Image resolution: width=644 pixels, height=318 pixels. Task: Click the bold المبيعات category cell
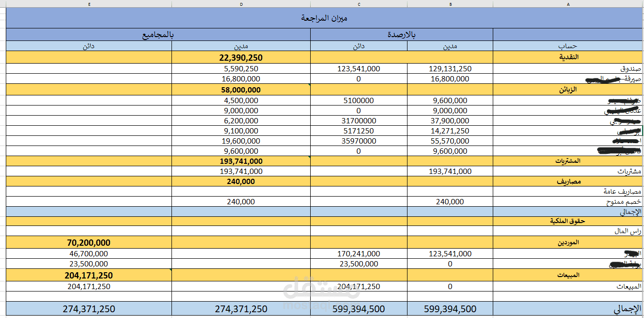click(568, 275)
